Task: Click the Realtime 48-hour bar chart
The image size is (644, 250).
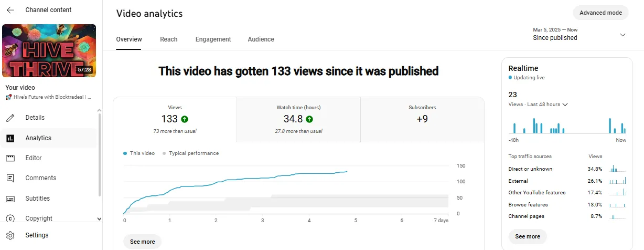Action: click(567, 126)
